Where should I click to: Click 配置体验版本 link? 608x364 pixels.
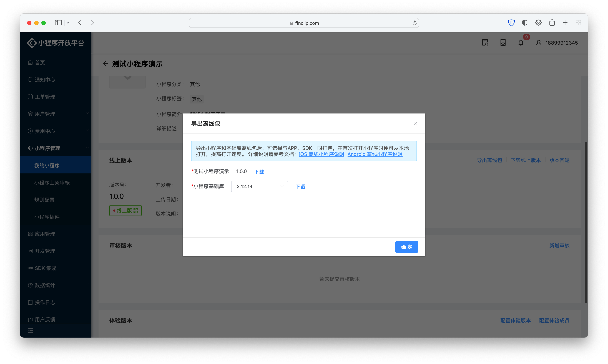tap(515, 321)
